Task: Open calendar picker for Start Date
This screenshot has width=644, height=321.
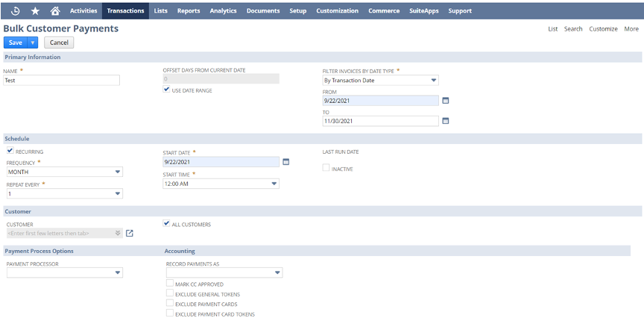Action: coord(286,162)
